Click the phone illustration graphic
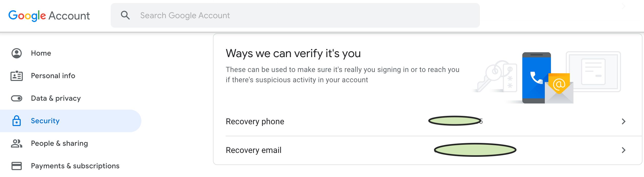This screenshot has width=644, height=177. 537,77
